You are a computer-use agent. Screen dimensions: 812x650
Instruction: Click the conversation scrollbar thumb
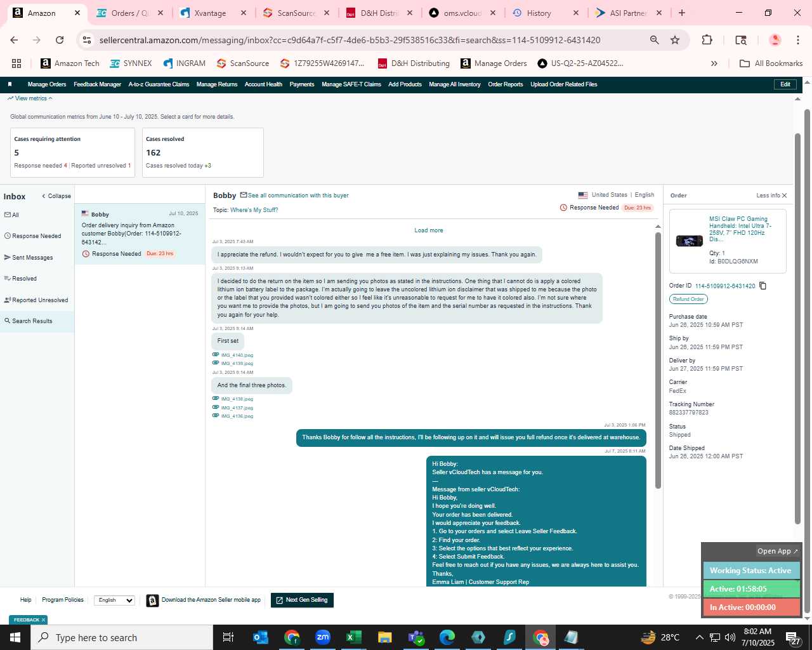click(658, 361)
